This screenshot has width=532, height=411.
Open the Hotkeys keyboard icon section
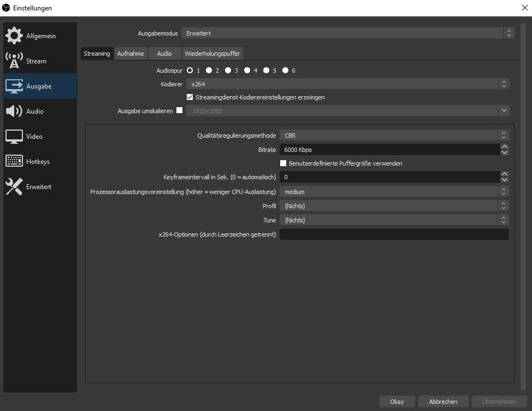14,162
